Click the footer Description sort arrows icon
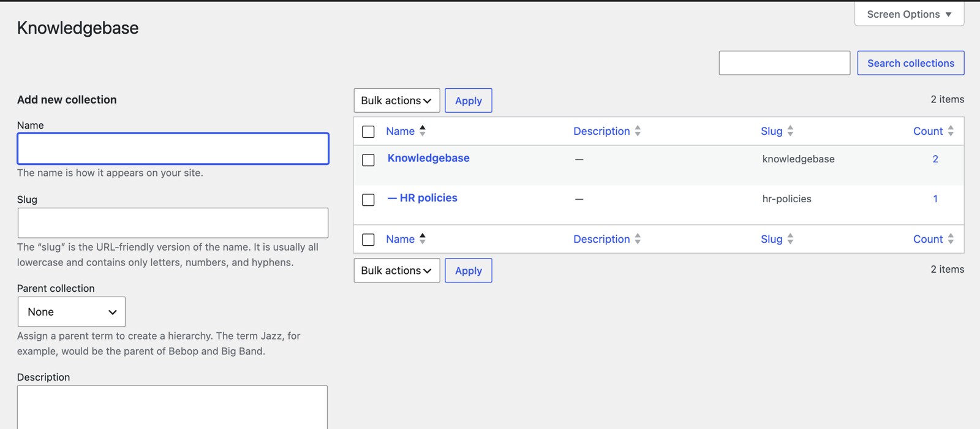 coord(638,238)
